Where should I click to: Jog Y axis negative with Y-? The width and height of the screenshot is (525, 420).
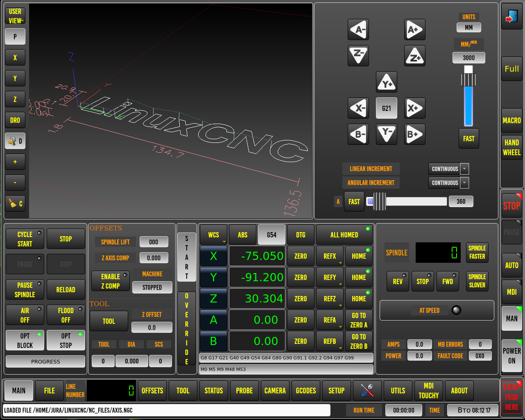pyautogui.click(x=387, y=134)
